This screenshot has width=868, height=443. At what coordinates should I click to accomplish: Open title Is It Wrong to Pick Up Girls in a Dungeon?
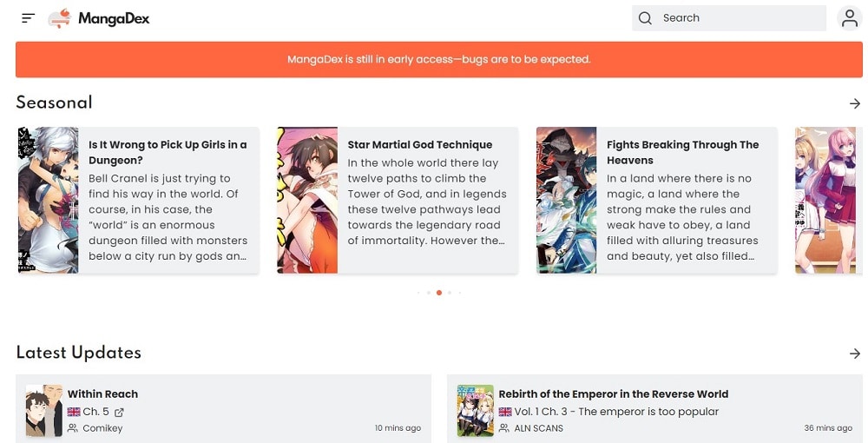pos(168,152)
